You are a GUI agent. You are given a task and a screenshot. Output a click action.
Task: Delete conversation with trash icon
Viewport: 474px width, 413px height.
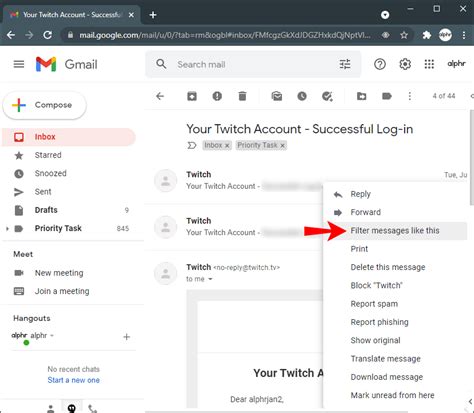(242, 96)
